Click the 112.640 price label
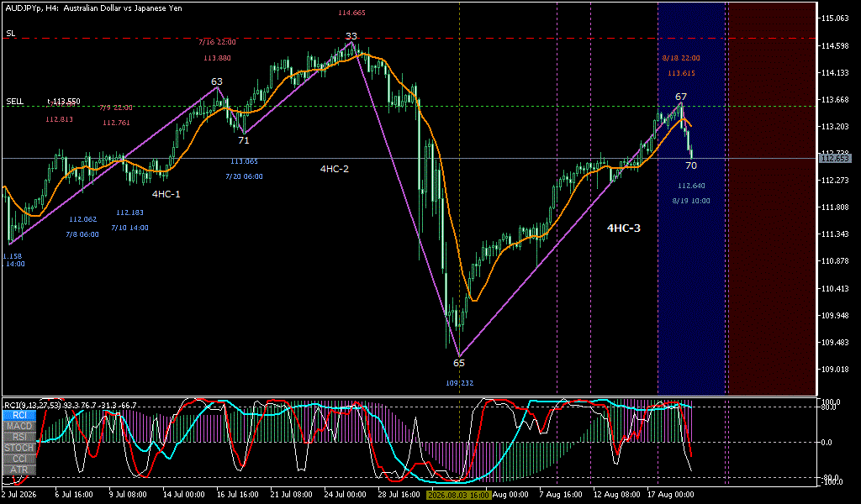Image resolution: width=861 pixels, height=504 pixels. [x=691, y=186]
